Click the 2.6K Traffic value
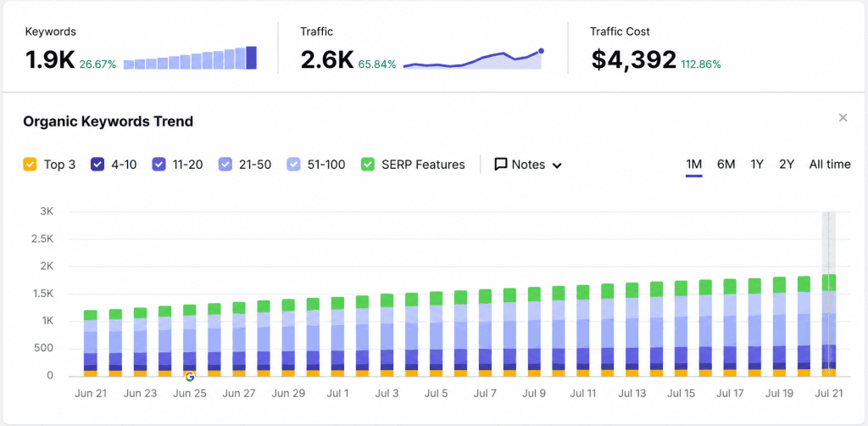The image size is (868, 426). coord(326,59)
